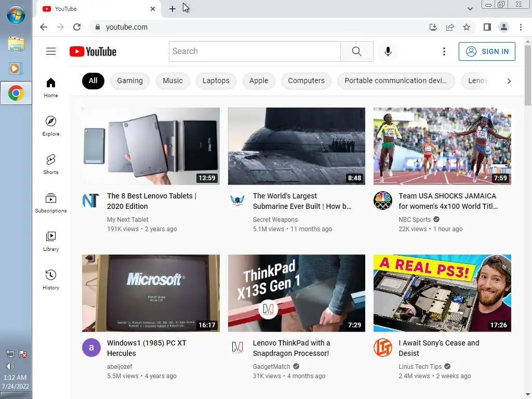Click Linus Tech Tips channel name
This screenshot has height=399, width=532.
pyautogui.click(x=420, y=366)
